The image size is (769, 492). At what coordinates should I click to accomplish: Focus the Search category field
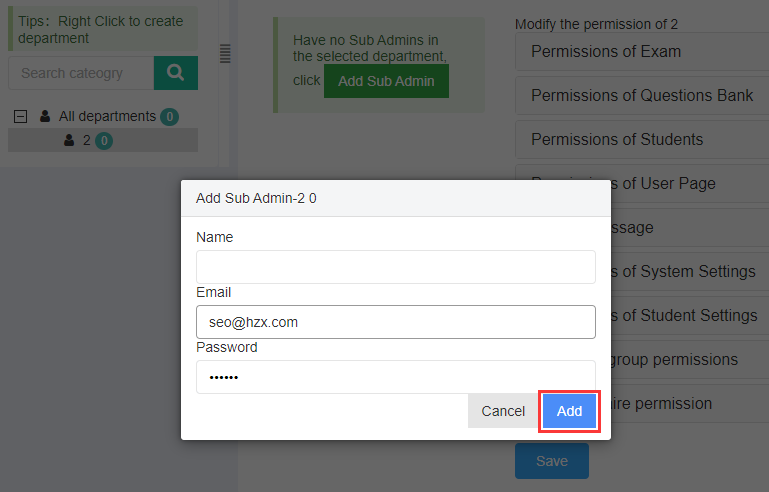click(81, 73)
